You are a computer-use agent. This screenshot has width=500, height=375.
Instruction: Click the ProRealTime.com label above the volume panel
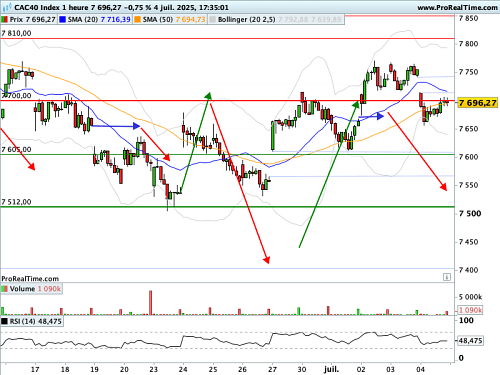[30, 279]
